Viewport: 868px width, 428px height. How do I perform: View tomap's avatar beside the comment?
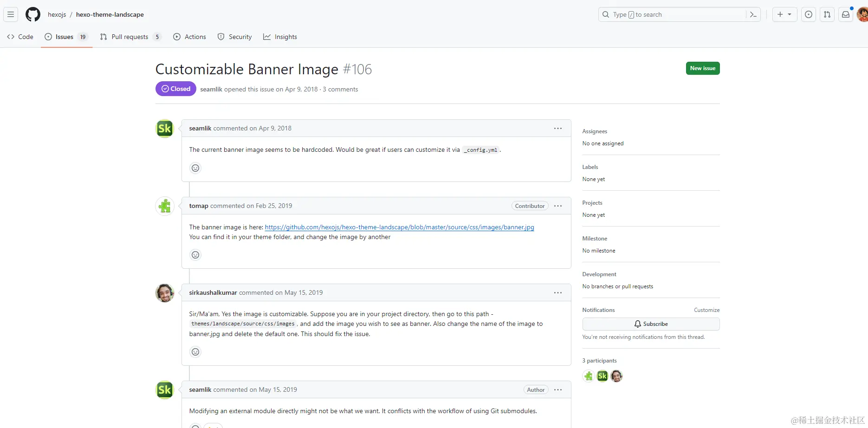pos(165,206)
